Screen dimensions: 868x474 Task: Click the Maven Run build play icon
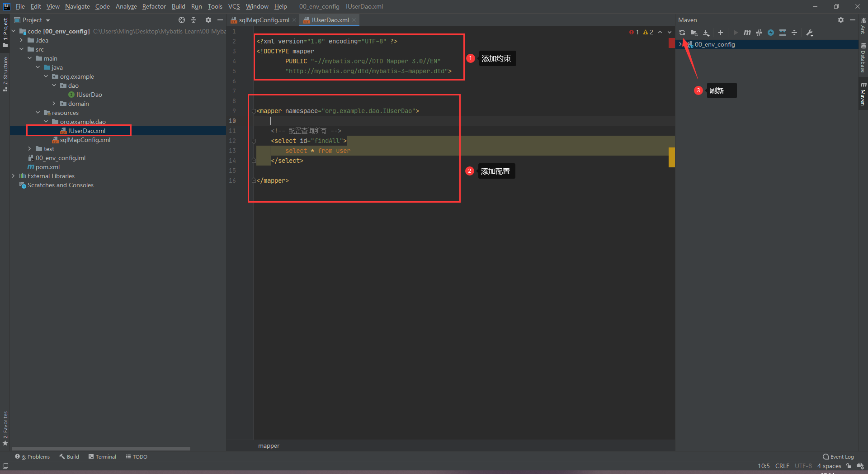point(736,33)
